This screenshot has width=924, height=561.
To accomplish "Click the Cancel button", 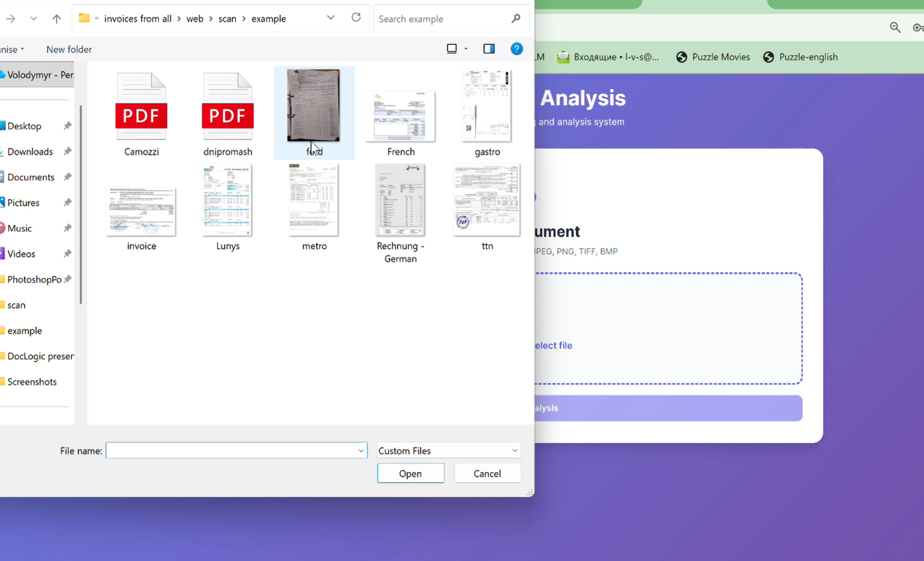I will [487, 473].
